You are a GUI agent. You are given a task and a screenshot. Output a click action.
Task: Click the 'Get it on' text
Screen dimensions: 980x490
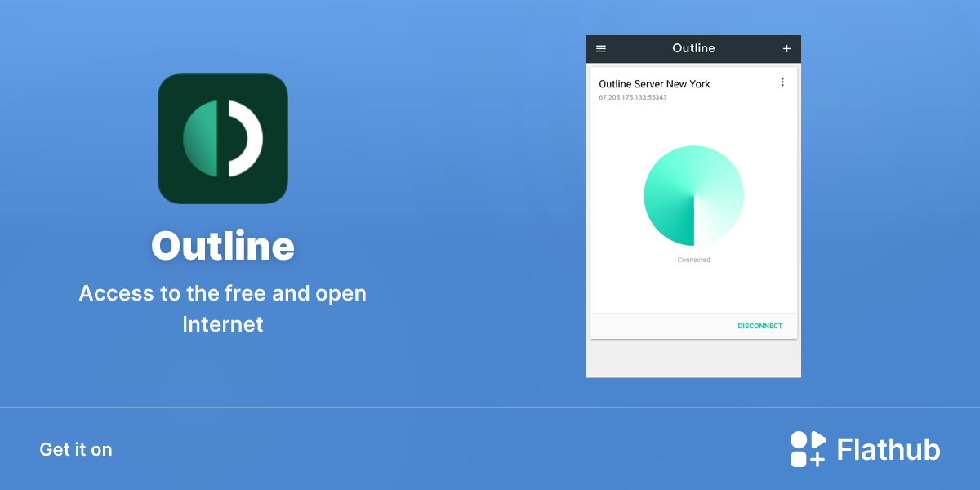pos(76,449)
